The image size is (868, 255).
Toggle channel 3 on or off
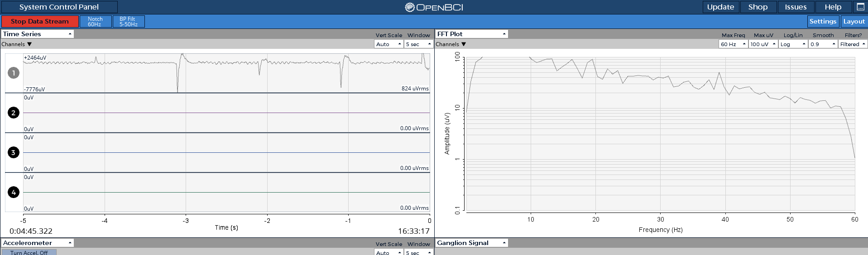(x=14, y=152)
